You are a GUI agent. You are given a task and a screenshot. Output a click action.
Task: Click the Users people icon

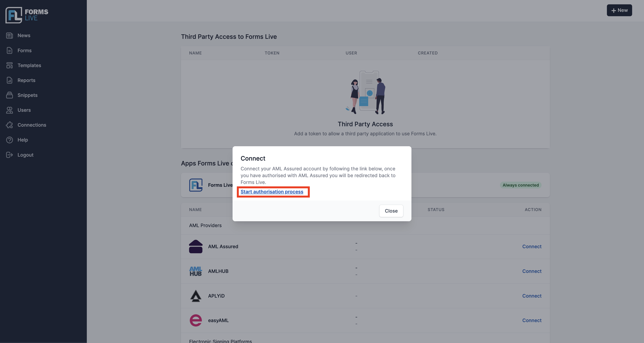click(9, 110)
